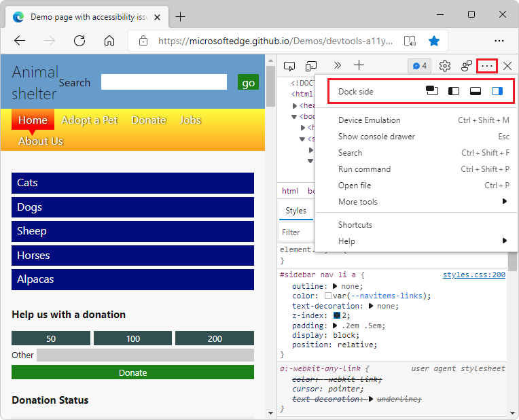Dock DevTools to the bottom

pyautogui.click(x=476, y=91)
